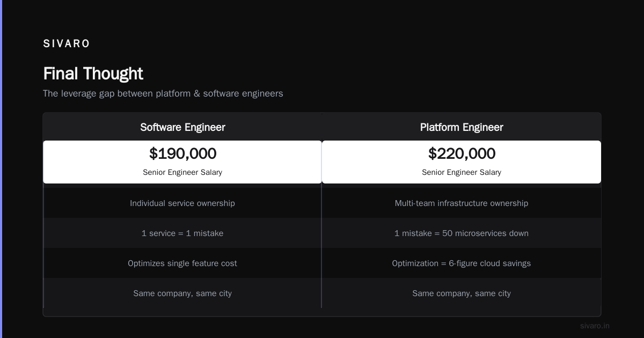
Task: Select the leverage gap subtitle text
Action: (x=163, y=93)
